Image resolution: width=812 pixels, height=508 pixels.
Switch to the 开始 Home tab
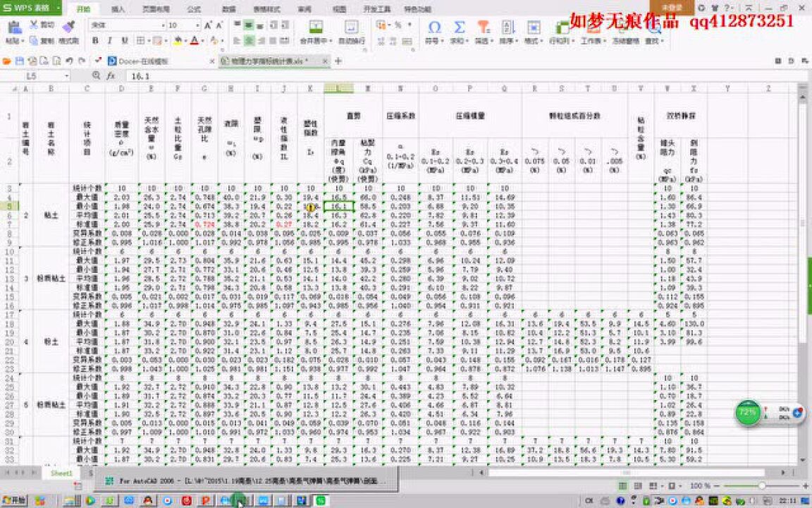pos(83,8)
